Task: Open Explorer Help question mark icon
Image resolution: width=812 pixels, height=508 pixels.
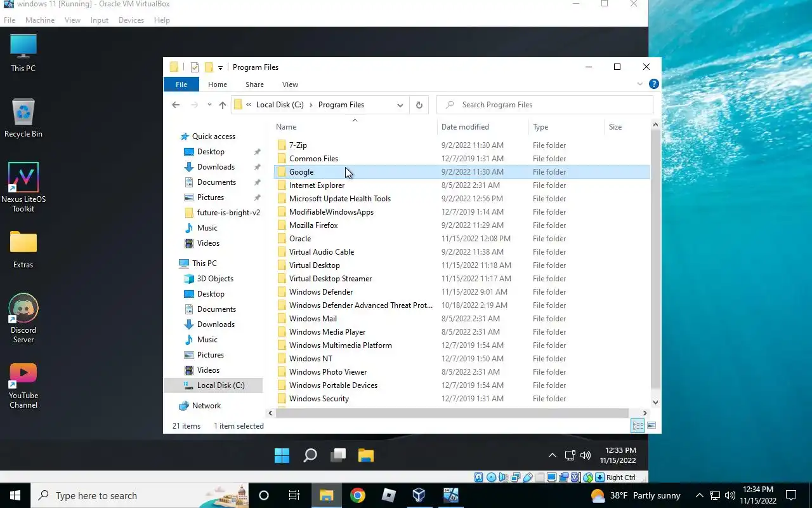Action: pos(654,84)
